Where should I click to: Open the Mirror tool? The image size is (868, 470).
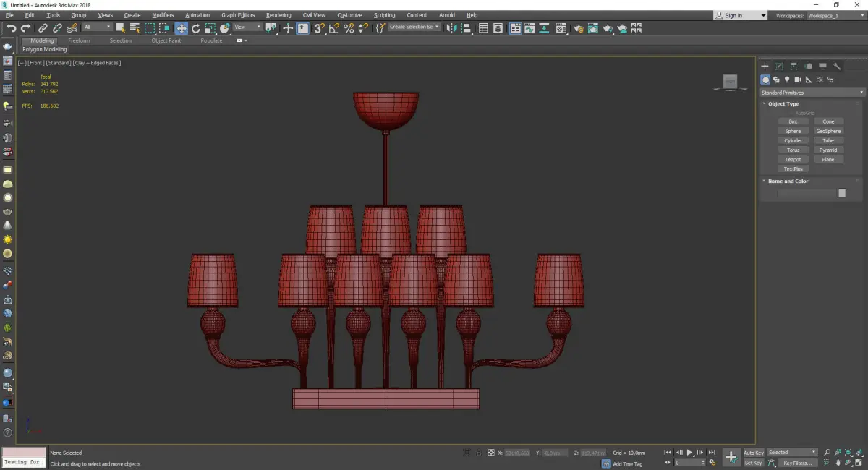[451, 28]
